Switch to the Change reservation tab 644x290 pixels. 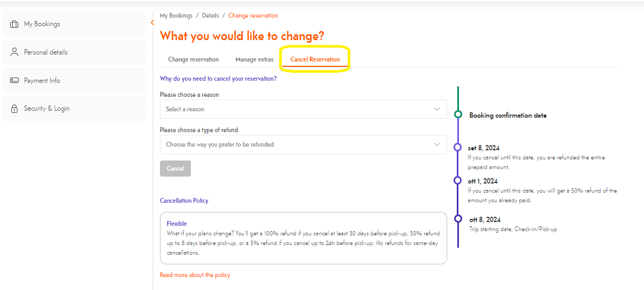pyautogui.click(x=194, y=59)
